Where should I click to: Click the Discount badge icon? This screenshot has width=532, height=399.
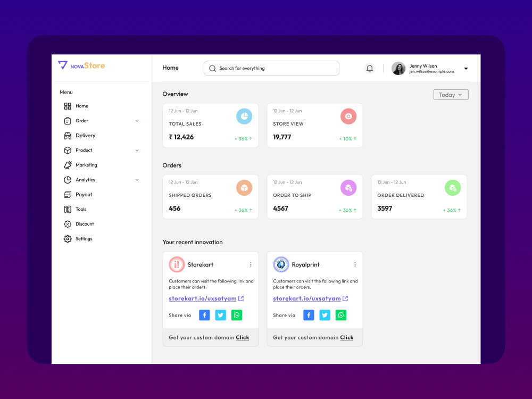(68, 224)
